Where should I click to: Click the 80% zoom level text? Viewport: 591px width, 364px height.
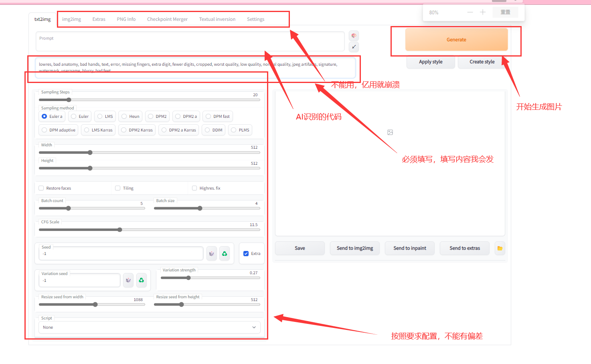click(434, 12)
